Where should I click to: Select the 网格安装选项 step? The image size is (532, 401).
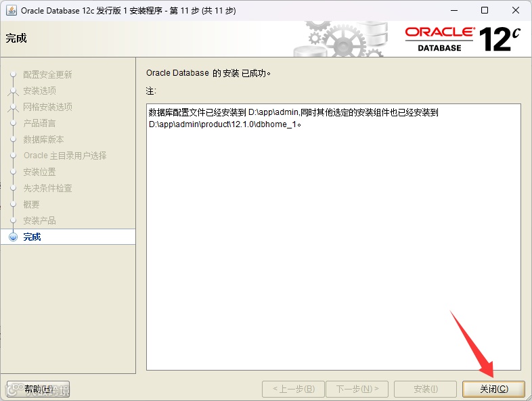47,107
